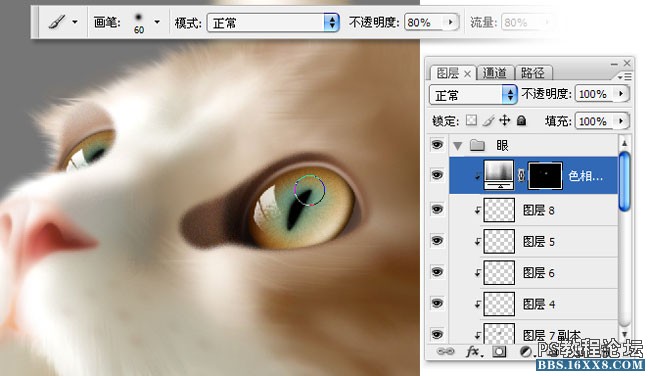Screen dimensions: 650x376
Task: Click the clipping arrow of 图层 8
Action: 478,211
